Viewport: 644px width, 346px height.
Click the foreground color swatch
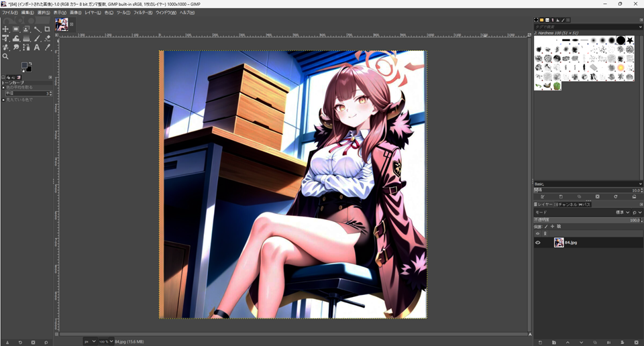[x=25, y=66]
